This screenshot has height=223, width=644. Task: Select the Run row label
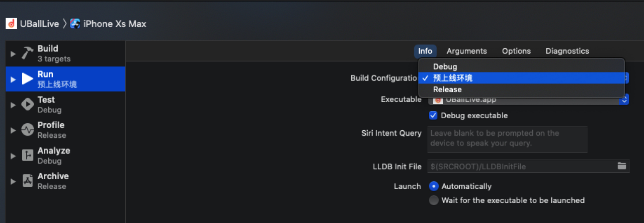[46, 74]
